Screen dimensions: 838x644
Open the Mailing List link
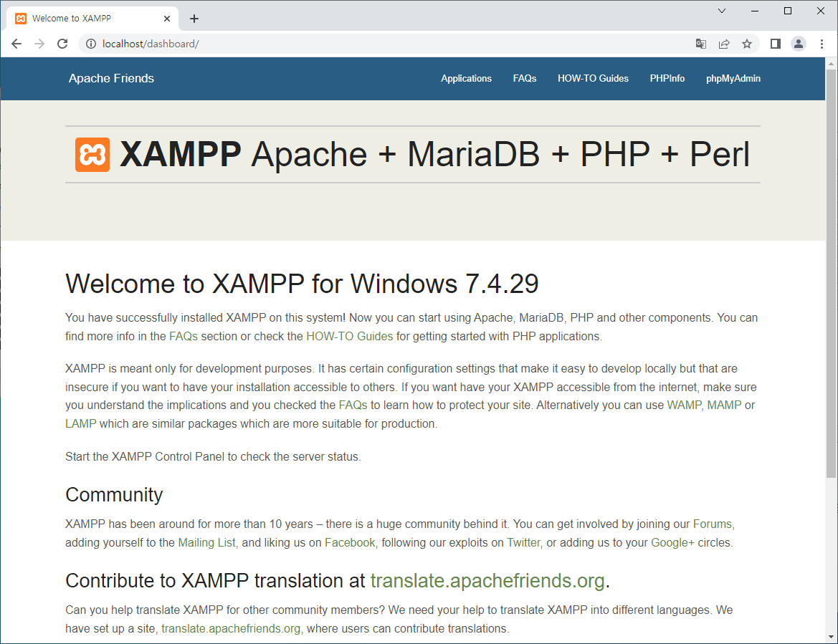click(x=206, y=543)
